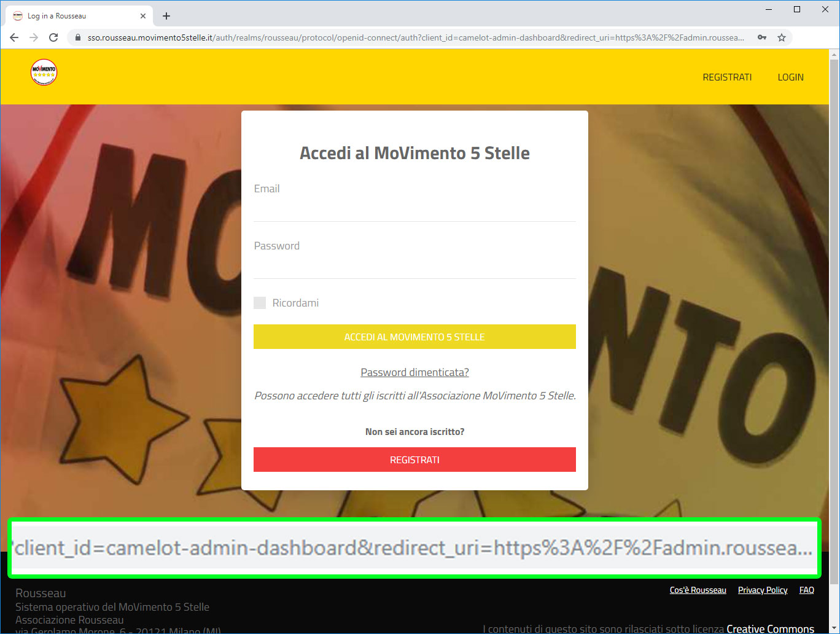Screen dimensions: 840x634
Task: Bookmark this page with the star icon
Action: point(782,37)
